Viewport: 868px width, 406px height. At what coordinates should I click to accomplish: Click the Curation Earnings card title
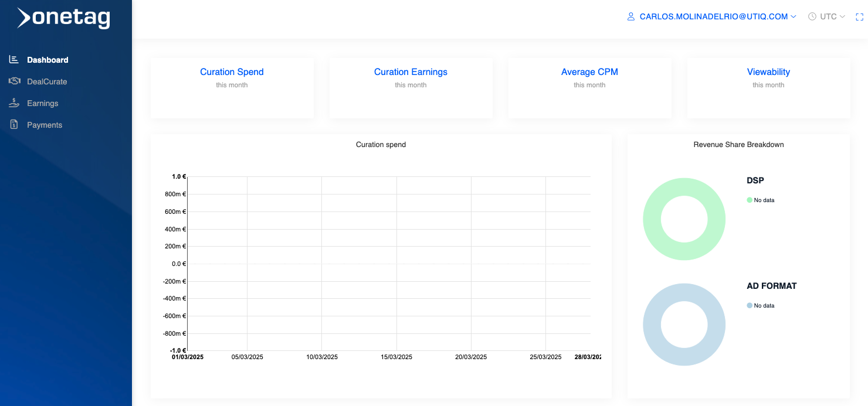[x=411, y=72]
